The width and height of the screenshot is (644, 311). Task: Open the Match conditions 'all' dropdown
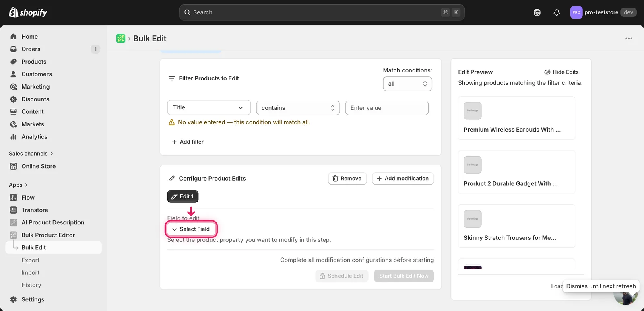(x=407, y=84)
